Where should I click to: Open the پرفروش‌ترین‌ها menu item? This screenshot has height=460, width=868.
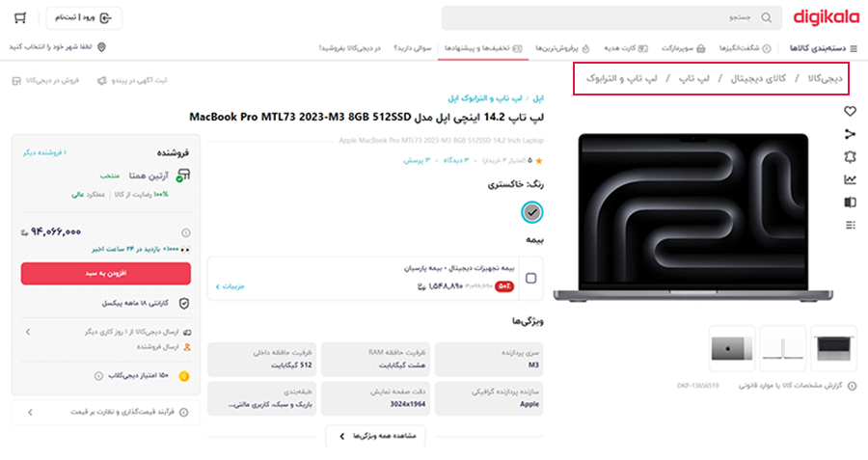(562, 49)
